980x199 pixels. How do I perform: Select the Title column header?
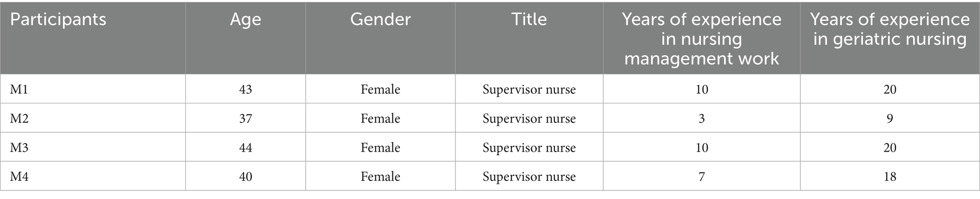tap(529, 20)
